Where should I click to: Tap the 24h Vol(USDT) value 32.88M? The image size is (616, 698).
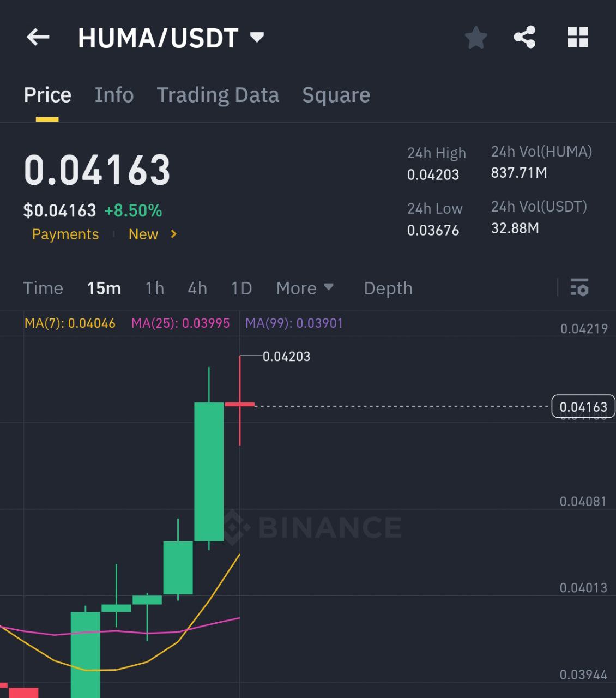(x=515, y=228)
